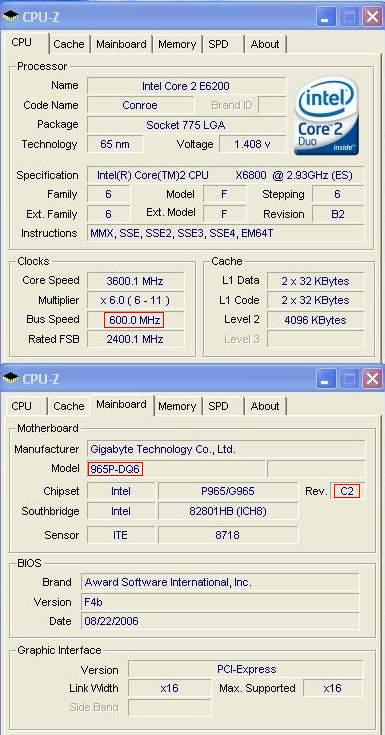Click the CPU-Z chip icon in top window title bar
This screenshot has width=385, height=735.
coord(10,17)
